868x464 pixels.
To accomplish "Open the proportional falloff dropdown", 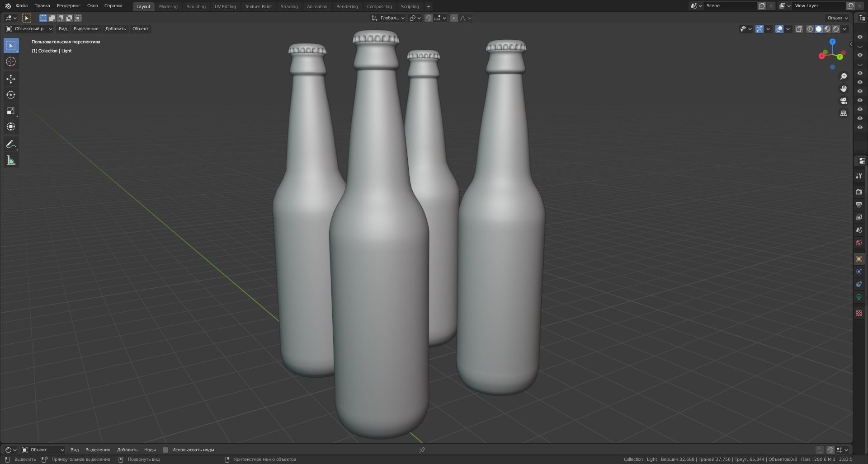I will point(466,18).
